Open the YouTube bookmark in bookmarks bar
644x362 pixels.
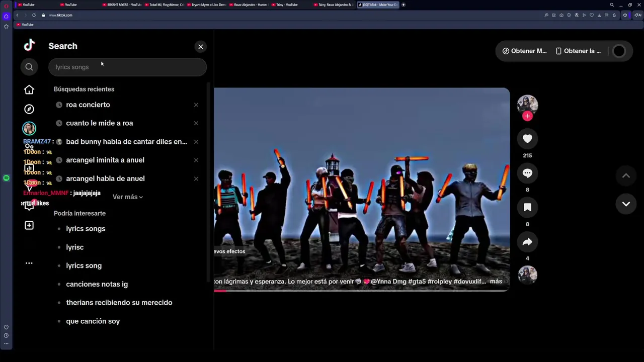pyautogui.click(x=25, y=25)
